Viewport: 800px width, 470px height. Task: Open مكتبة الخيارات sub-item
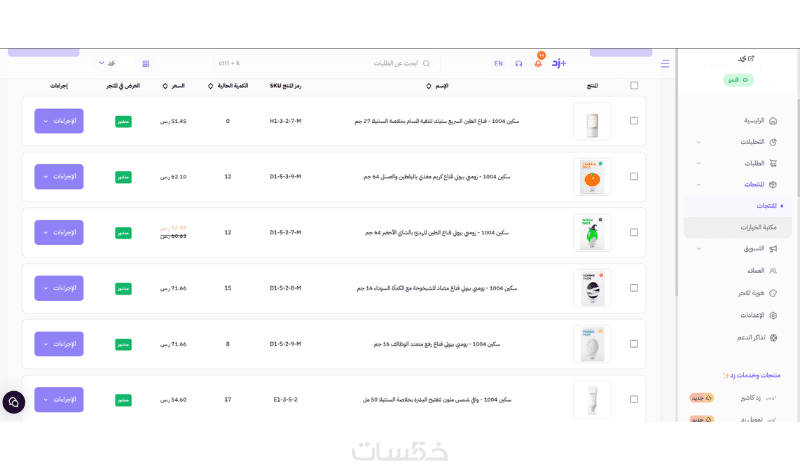tap(738, 227)
